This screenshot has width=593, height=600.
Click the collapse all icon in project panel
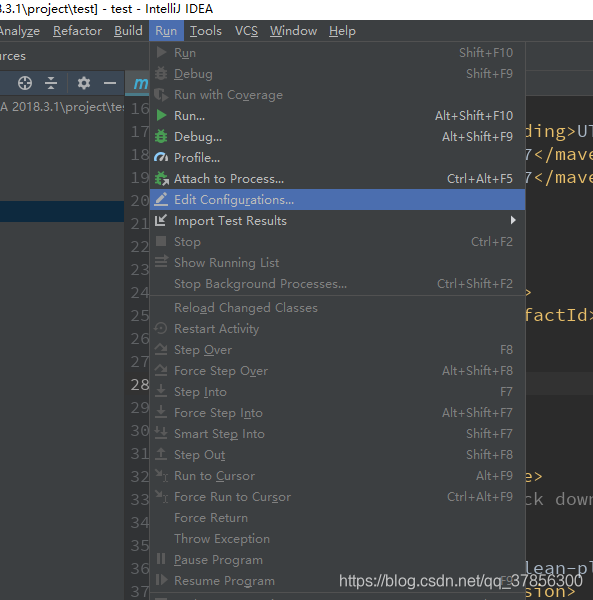pos(51,83)
